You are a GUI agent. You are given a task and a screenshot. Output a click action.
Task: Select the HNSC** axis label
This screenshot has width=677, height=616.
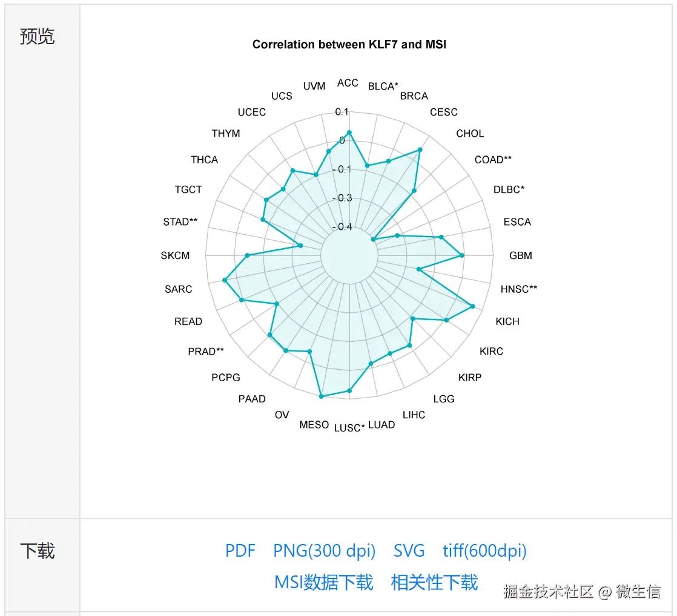coord(518,289)
